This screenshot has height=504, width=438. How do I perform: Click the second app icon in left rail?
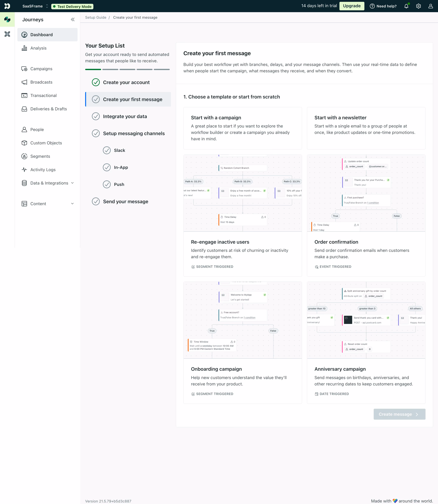click(7, 34)
